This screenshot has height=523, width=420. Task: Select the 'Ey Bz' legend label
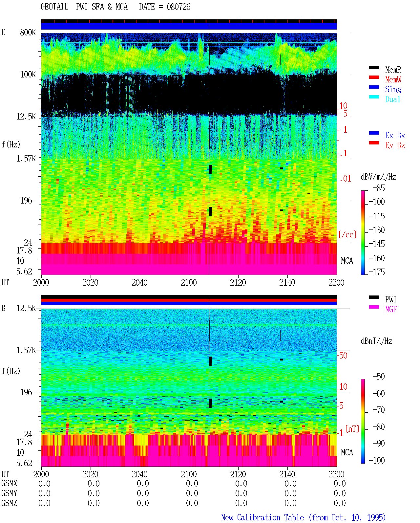(x=395, y=145)
